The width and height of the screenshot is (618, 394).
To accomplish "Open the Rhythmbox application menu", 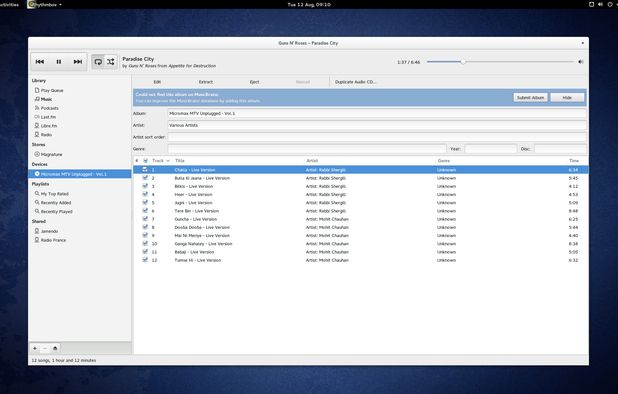I will (x=45, y=5).
